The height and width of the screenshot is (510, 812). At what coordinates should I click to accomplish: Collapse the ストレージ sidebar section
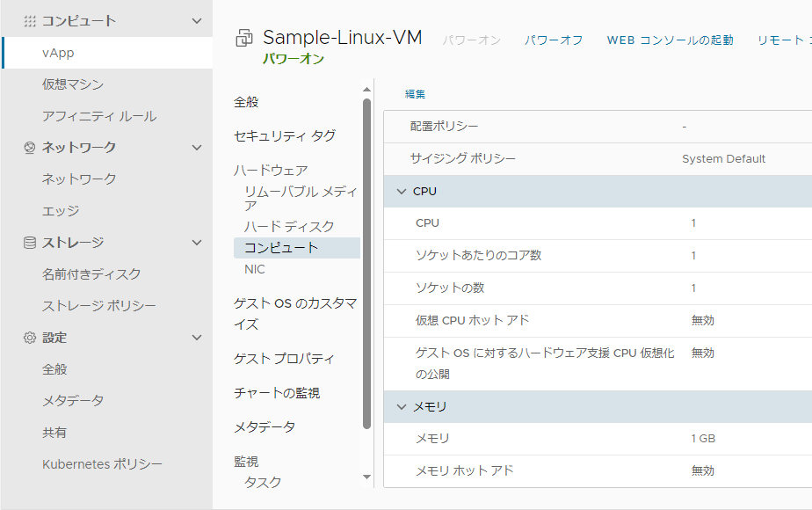(x=197, y=243)
